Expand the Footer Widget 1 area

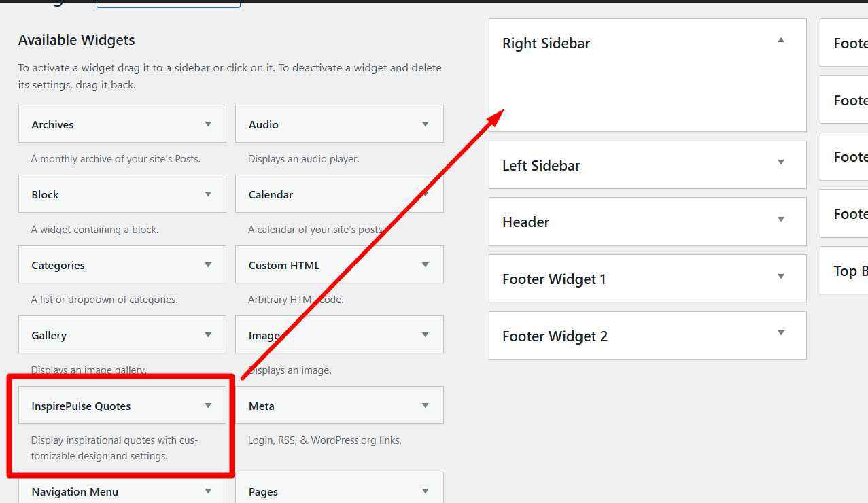click(x=781, y=277)
